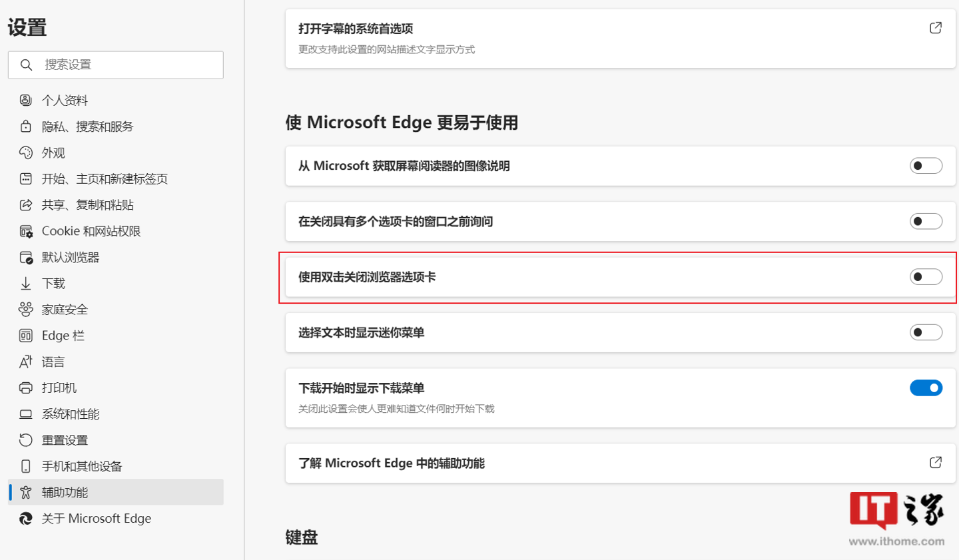
Task: Enable 选择文本时显示迷你菜单 switch
Action: (926, 332)
